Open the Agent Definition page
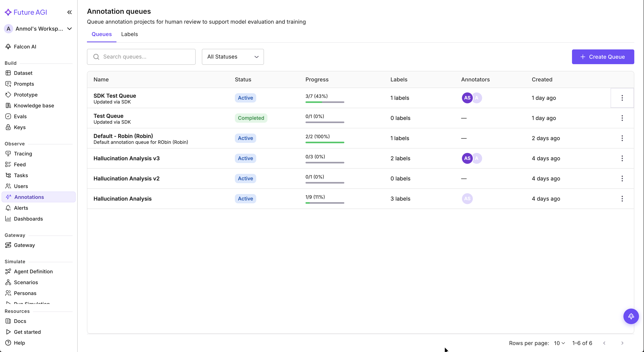The image size is (644, 352). (x=33, y=271)
